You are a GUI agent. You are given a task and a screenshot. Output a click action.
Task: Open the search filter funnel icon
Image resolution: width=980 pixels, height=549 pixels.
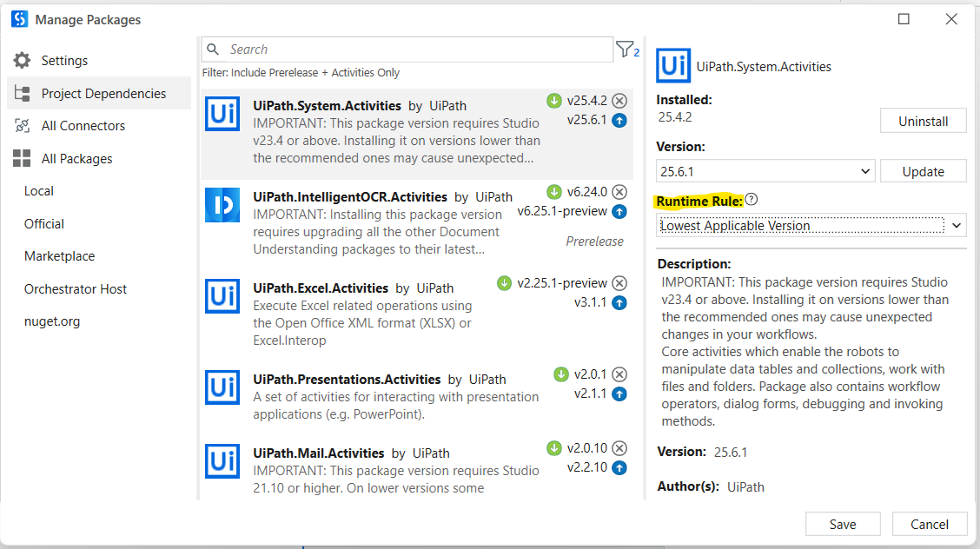(x=625, y=50)
